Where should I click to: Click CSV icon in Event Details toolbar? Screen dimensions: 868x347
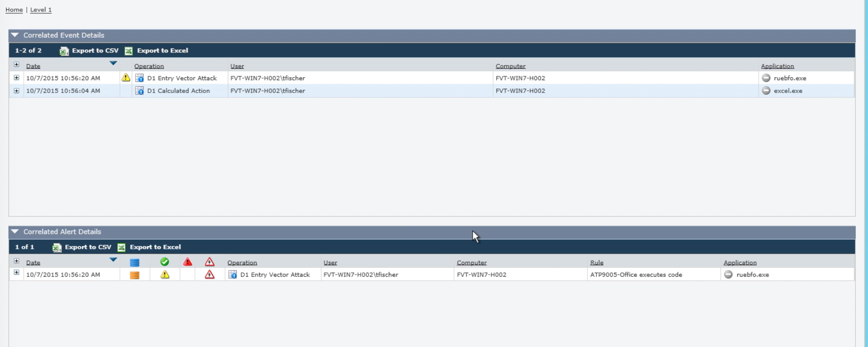point(64,51)
